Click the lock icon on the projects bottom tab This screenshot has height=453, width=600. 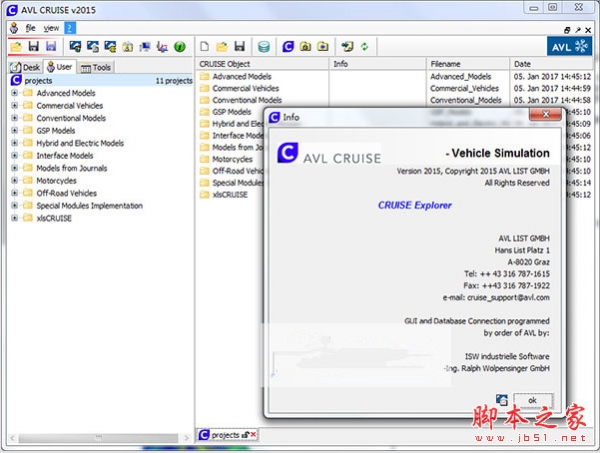coord(245,435)
